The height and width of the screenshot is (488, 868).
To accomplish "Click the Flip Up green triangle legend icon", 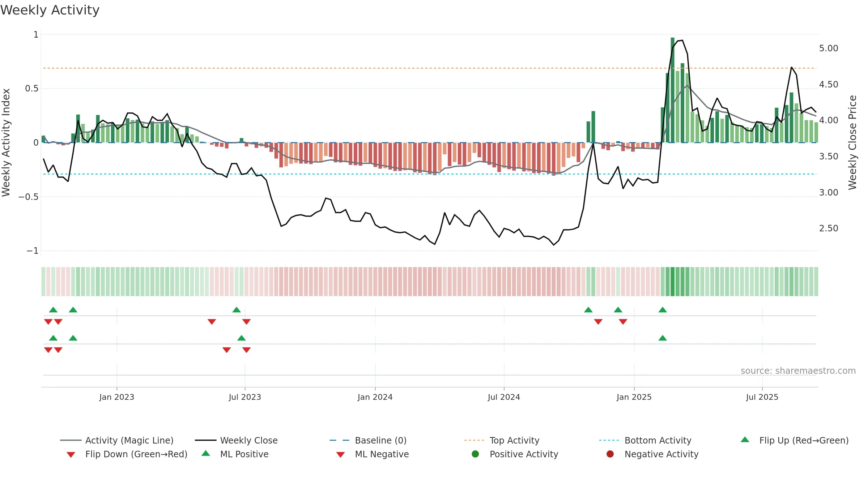I will [x=745, y=440].
